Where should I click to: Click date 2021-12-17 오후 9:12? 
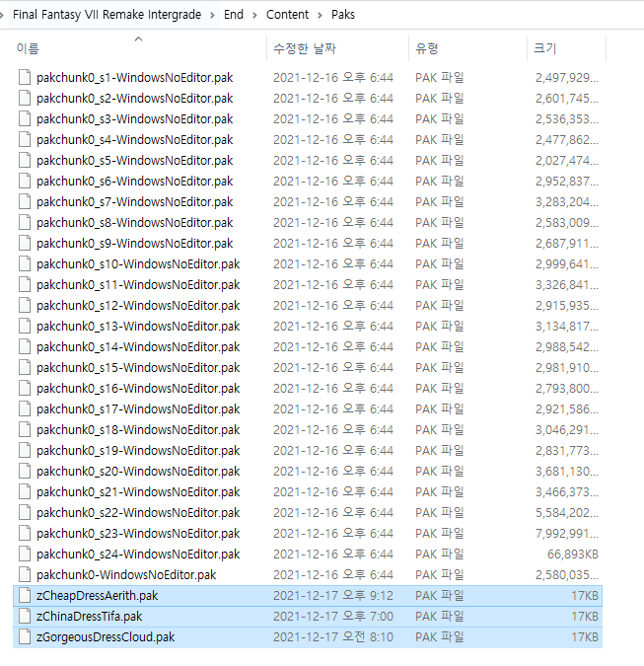[333, 596]
